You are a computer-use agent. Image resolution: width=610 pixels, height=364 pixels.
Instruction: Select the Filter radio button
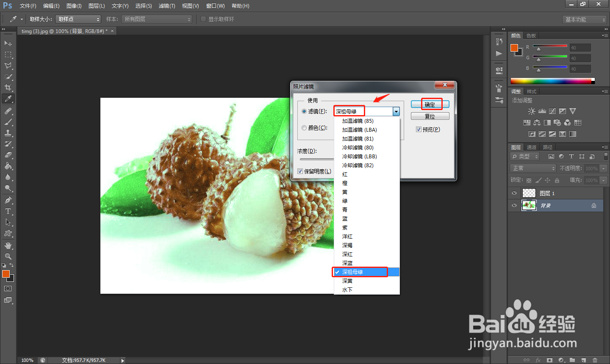click(x=304, y=111)
